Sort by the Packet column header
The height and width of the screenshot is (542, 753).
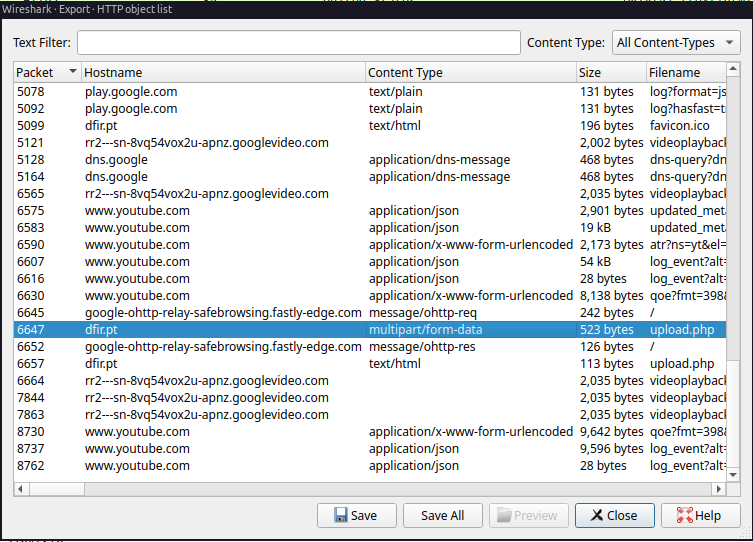(x=47, y=72)
